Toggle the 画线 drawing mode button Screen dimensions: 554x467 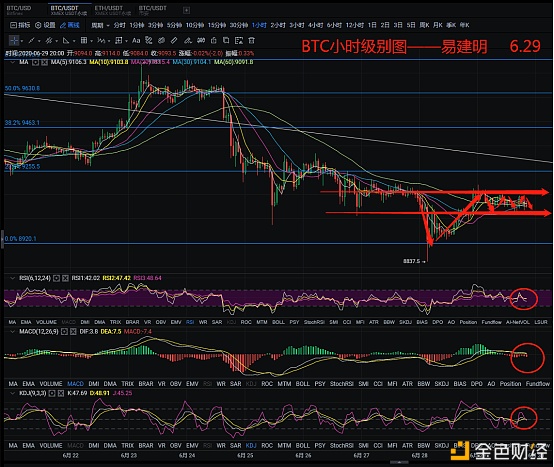coord(70,25)
